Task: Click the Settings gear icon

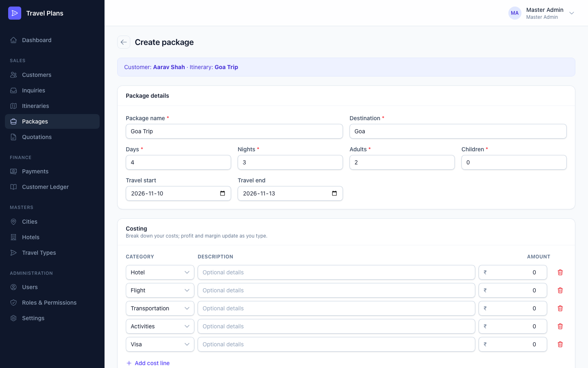Action: (x=13, y=318)
